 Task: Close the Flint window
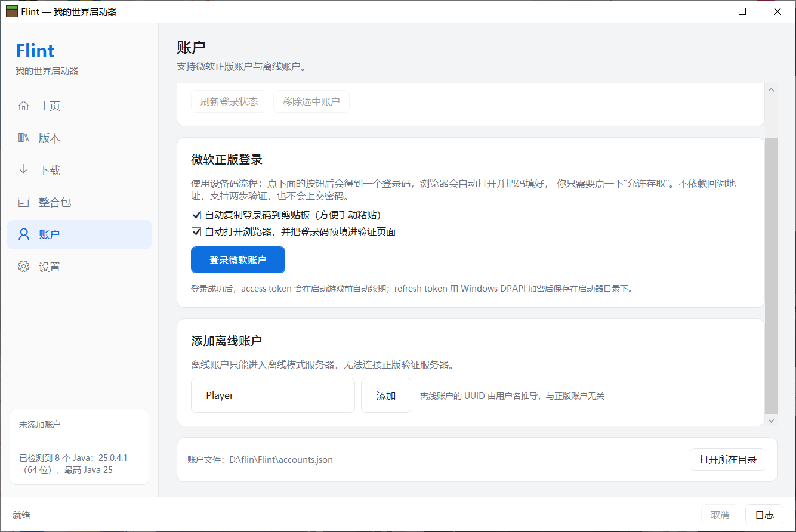(778, 11)
